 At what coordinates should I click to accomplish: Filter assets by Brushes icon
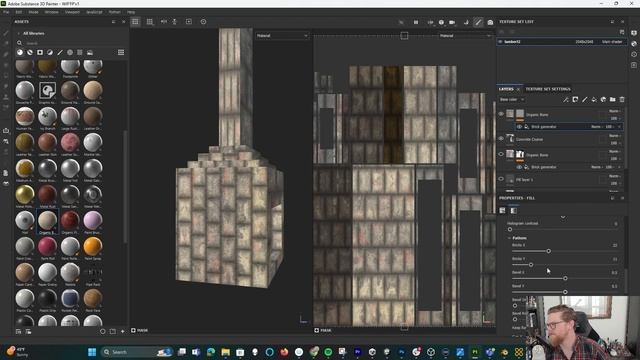click(x=60, y=52)
